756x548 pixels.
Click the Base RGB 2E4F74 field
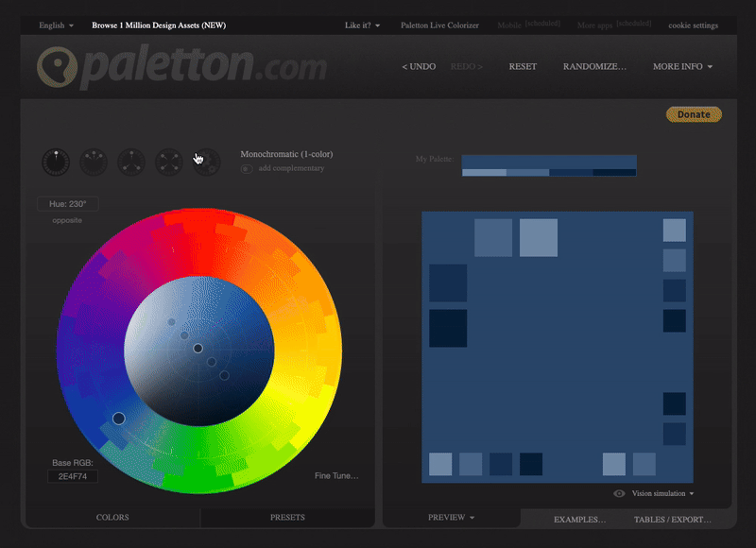(73, 477)
